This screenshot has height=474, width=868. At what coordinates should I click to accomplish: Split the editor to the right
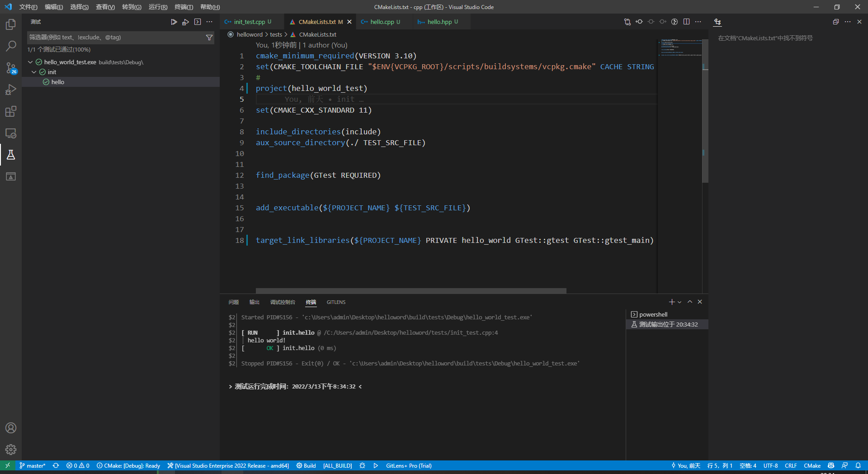686,22
